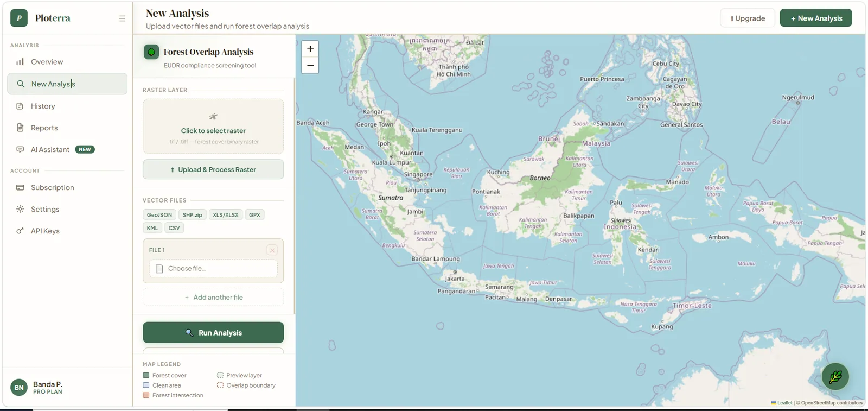Click the Borneo label on the map

[540, 178]
